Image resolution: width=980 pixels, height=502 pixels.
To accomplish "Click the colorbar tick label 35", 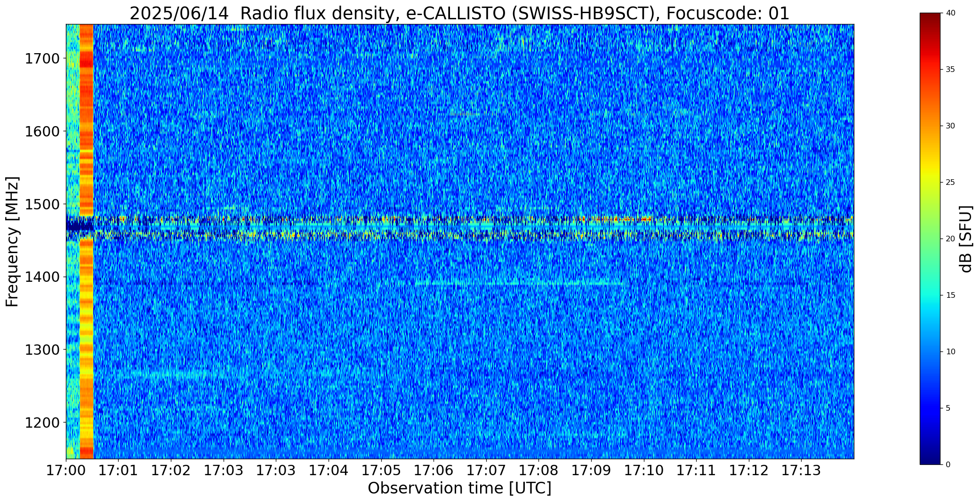I will tap(950, 70).
